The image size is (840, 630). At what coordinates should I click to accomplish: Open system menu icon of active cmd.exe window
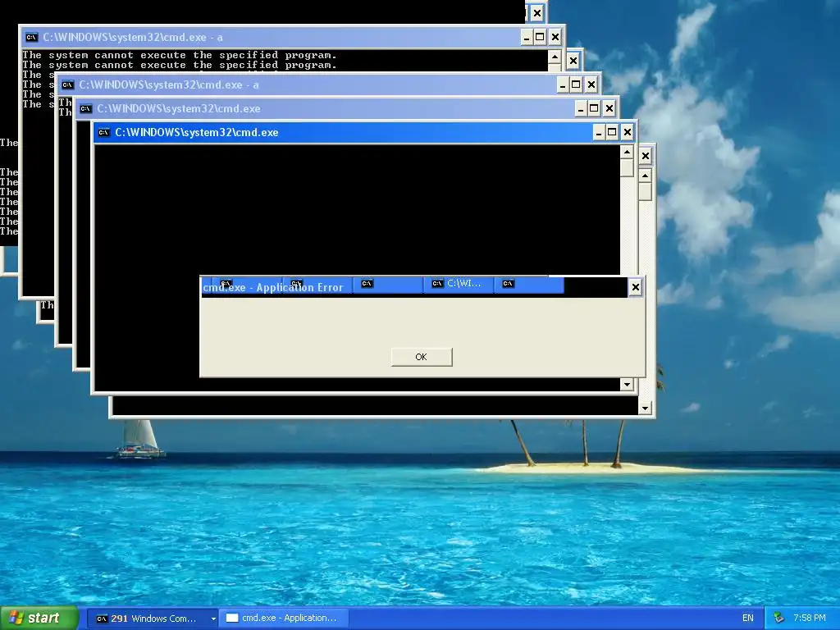tap(104, 132)
